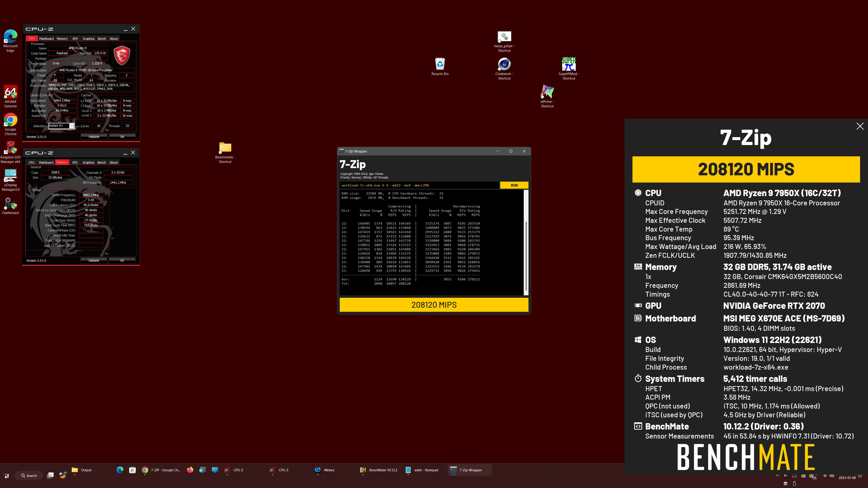Click the 7-Zip command line input field
Screen dimensions: 868x488
pyautogui.click(x=419, y=185)
